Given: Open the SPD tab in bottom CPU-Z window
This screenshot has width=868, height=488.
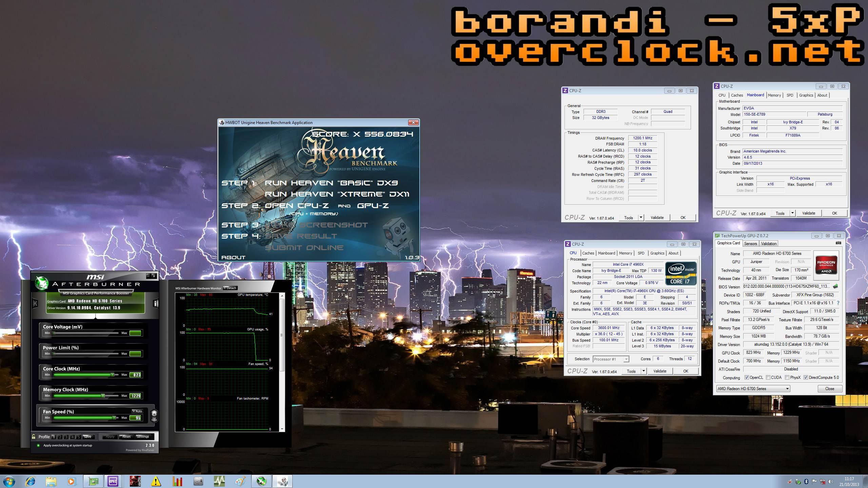Looking at the screenshot, I should 641,253.
